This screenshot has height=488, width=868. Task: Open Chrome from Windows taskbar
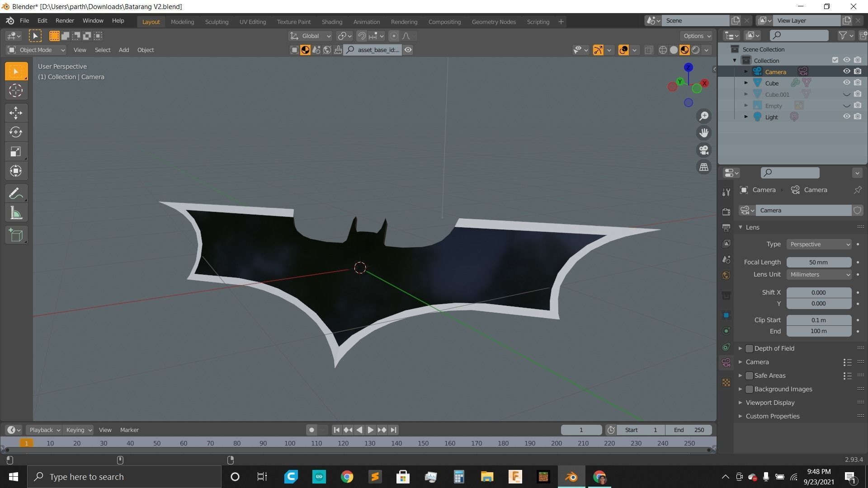pos(347,477)
